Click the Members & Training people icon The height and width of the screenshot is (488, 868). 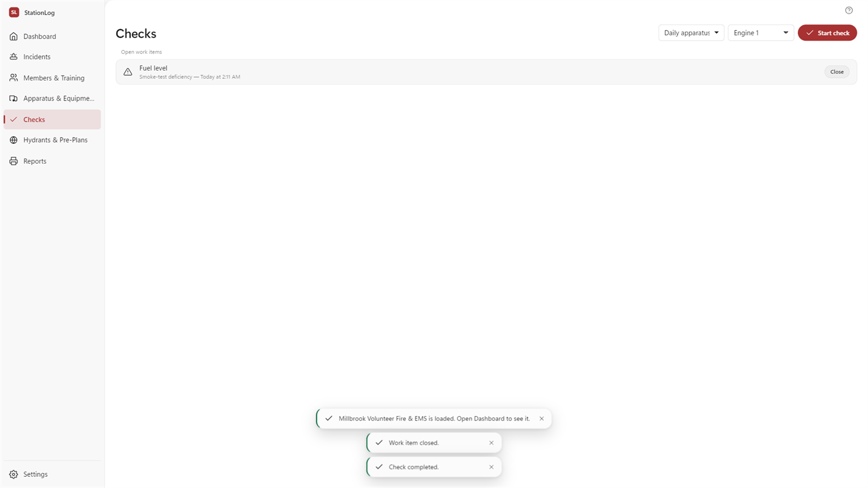pyautogui.click(x=14, y=78)
